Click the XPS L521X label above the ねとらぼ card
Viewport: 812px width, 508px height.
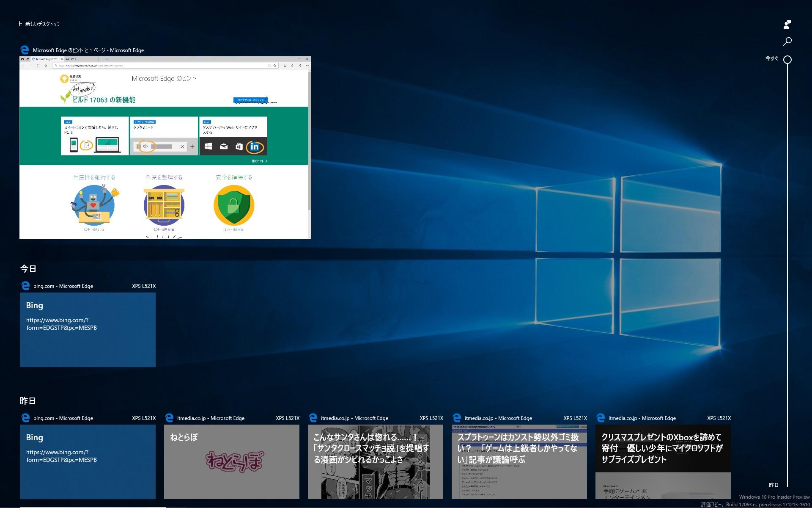pos(288,418)
